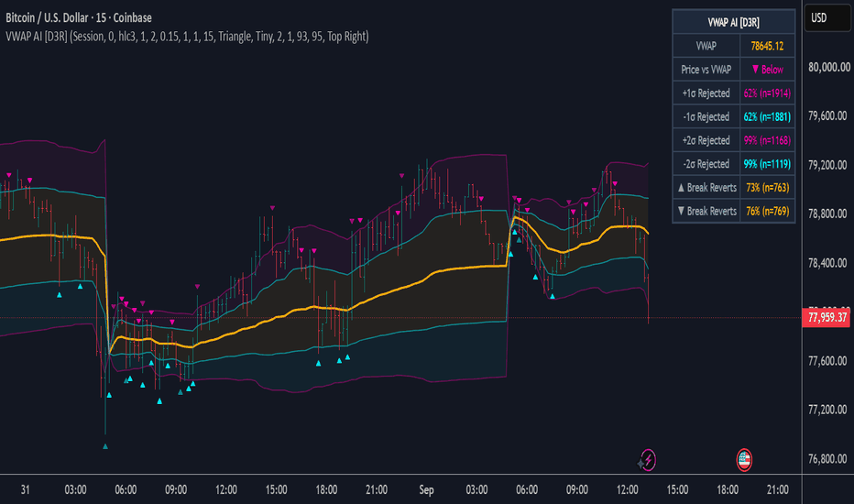Click the +1σ Rejected 62% cell
The image size is (854, 504).
click(767, 93)
